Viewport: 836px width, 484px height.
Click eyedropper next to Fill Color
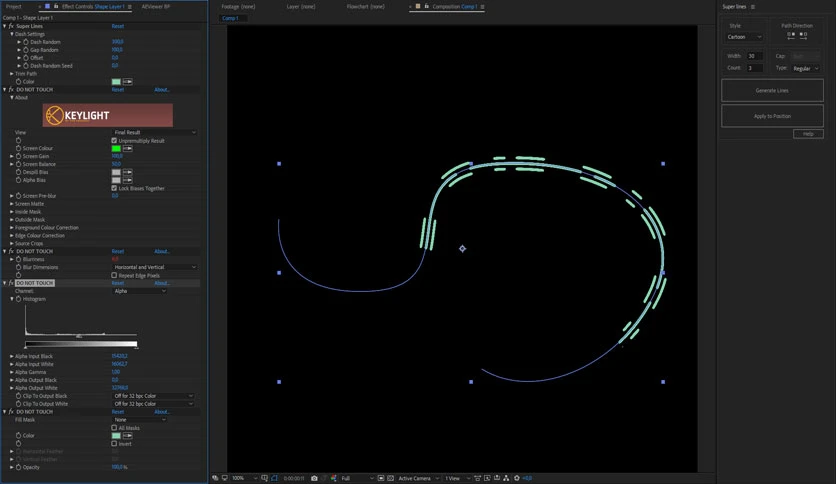[x=127, y=435]
